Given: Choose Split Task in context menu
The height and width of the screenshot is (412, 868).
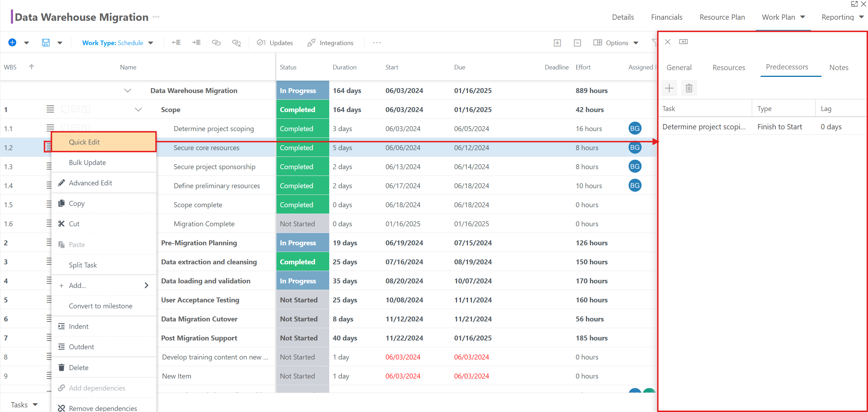Looking at the screenshot, I should coord(104,265).
